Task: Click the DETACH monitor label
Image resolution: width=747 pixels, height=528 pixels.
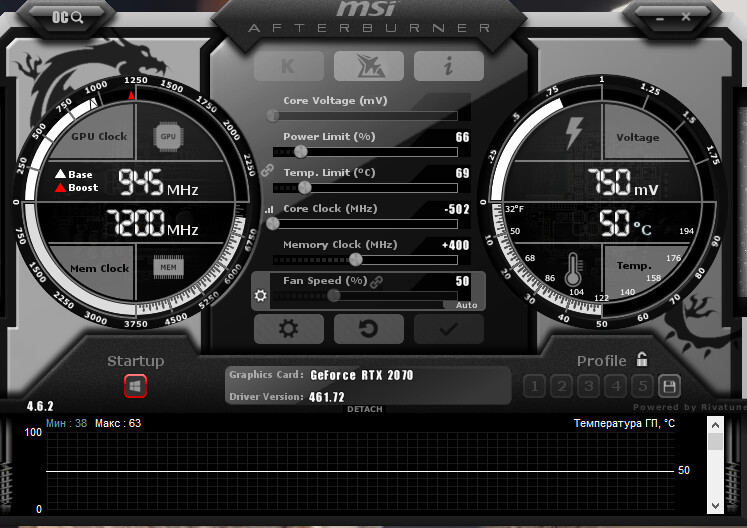Action: [x=364, y=409]
